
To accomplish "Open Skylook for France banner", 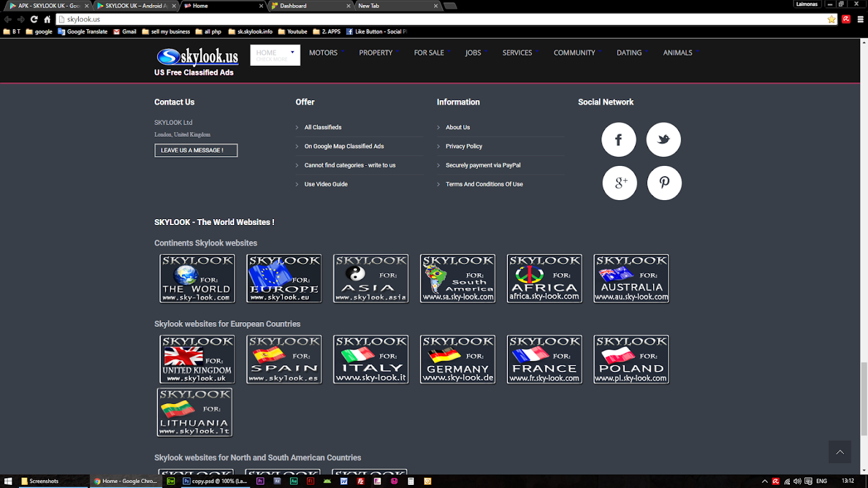I will point(544,359).
